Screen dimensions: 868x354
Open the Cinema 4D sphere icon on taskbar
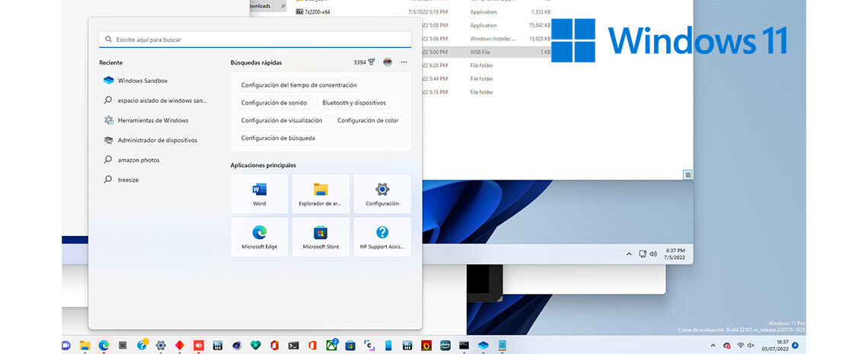[236, 345]
